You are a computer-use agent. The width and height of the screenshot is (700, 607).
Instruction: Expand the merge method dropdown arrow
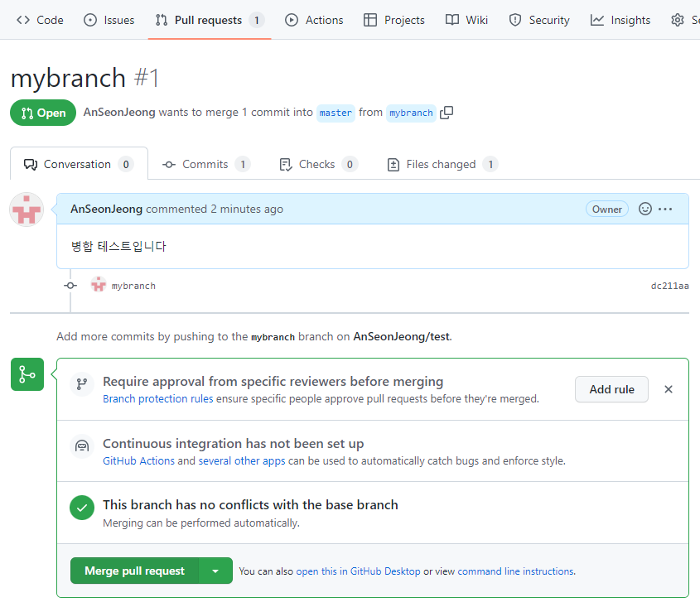[215, 571]
